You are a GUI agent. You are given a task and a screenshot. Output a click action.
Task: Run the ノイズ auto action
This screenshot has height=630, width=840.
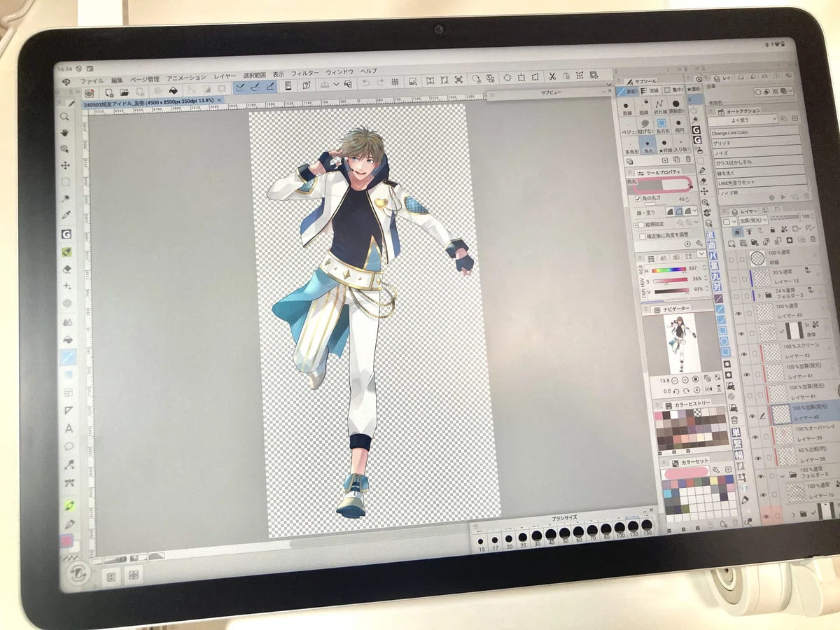point(756,152)
